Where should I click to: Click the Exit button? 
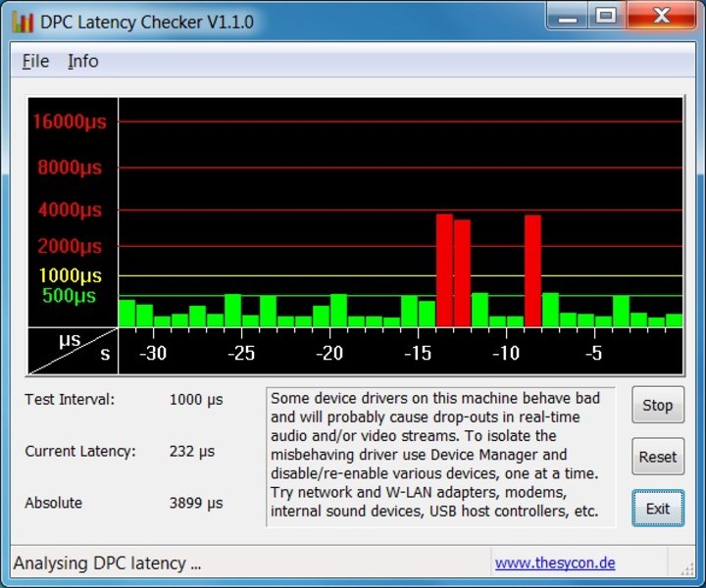(658, 509)
